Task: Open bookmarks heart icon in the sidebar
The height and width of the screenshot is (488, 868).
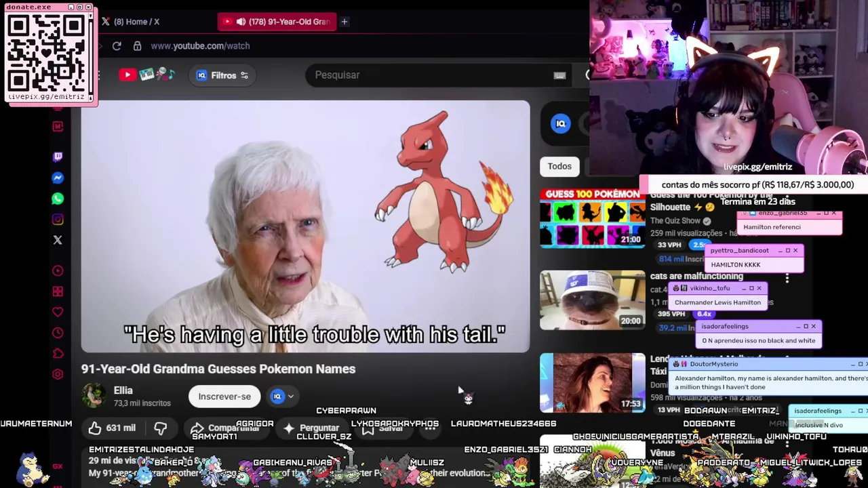Action: click(x=58, y=312)
